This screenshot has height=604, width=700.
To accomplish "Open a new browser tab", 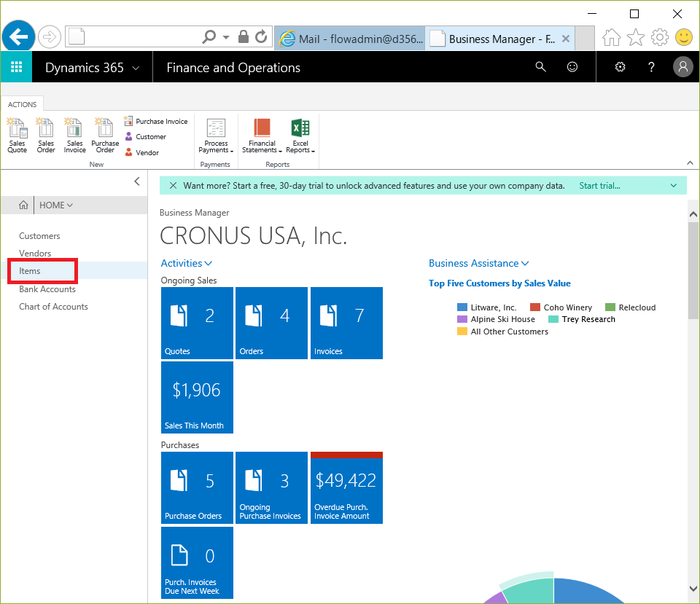I will click(x=585, y=38).
